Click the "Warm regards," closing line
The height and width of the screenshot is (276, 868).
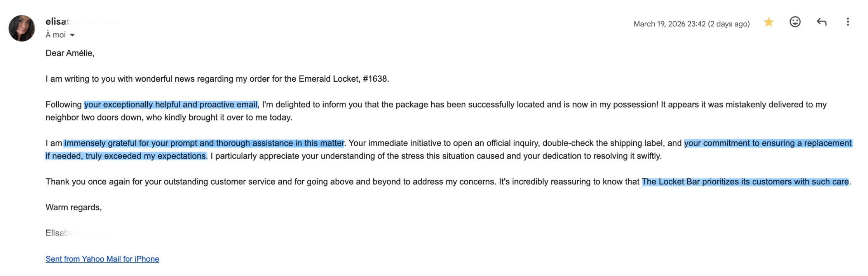coord(73,207)
